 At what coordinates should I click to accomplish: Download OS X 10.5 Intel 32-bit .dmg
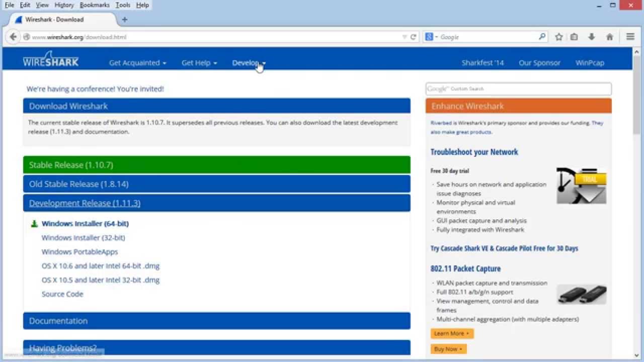coord(101,280)
